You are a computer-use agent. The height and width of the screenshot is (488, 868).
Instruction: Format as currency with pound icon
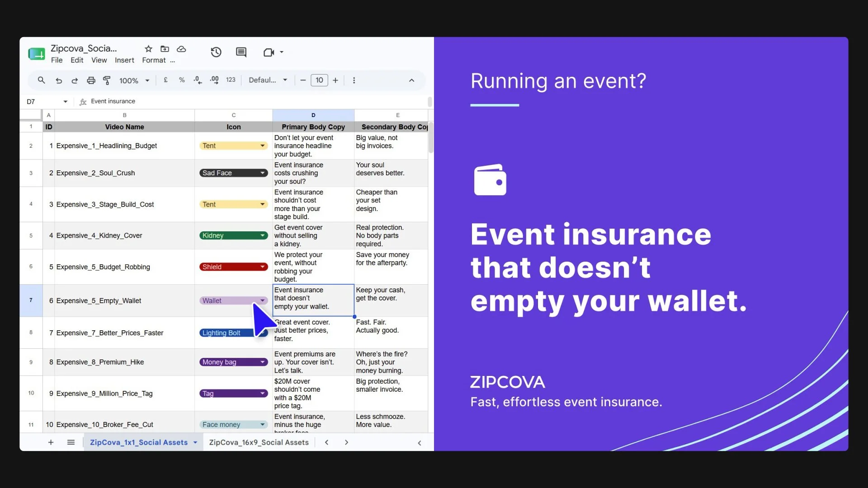[166, 80]
